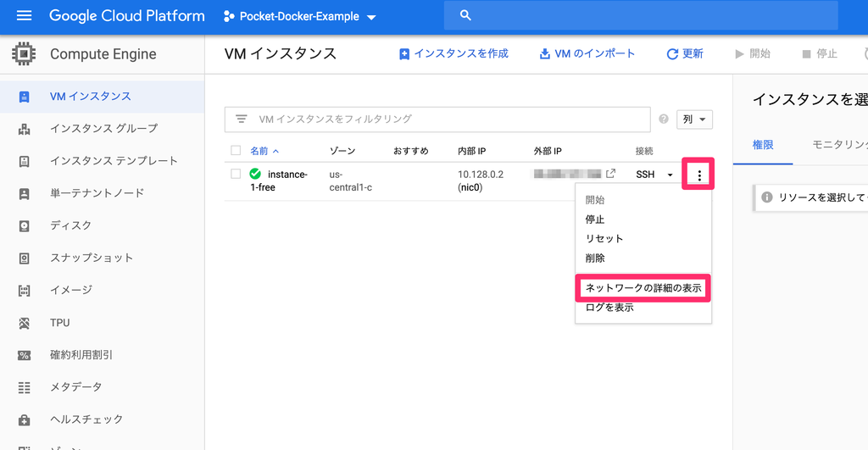Image resolution: width=868 pixels, height=450 pixels.
Task: Open the 列 columns dropdown
Action: (694, 119)
